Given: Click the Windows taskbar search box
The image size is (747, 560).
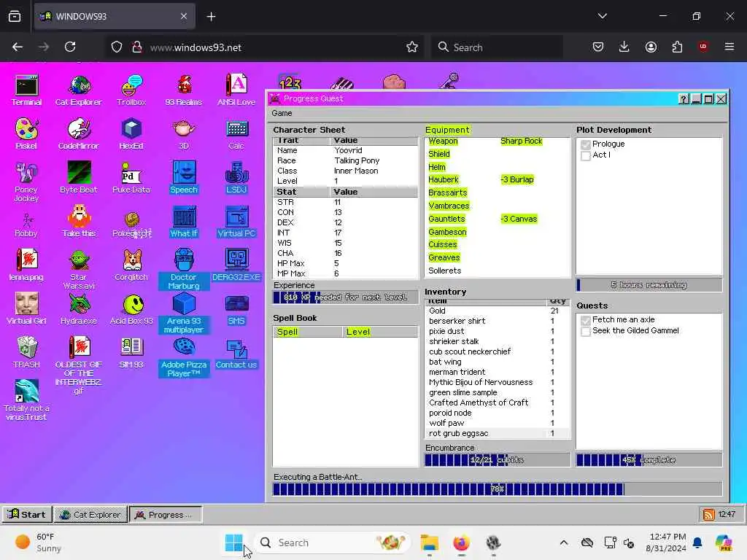Looking at the screenshot, I should coord(332,542).
